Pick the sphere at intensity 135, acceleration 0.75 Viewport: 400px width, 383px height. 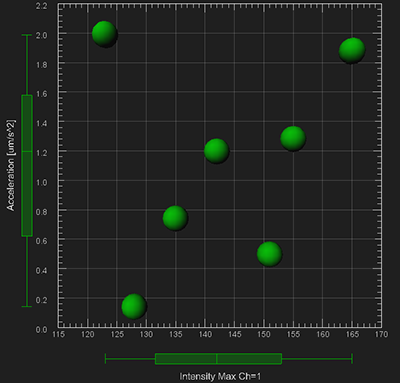175,218
